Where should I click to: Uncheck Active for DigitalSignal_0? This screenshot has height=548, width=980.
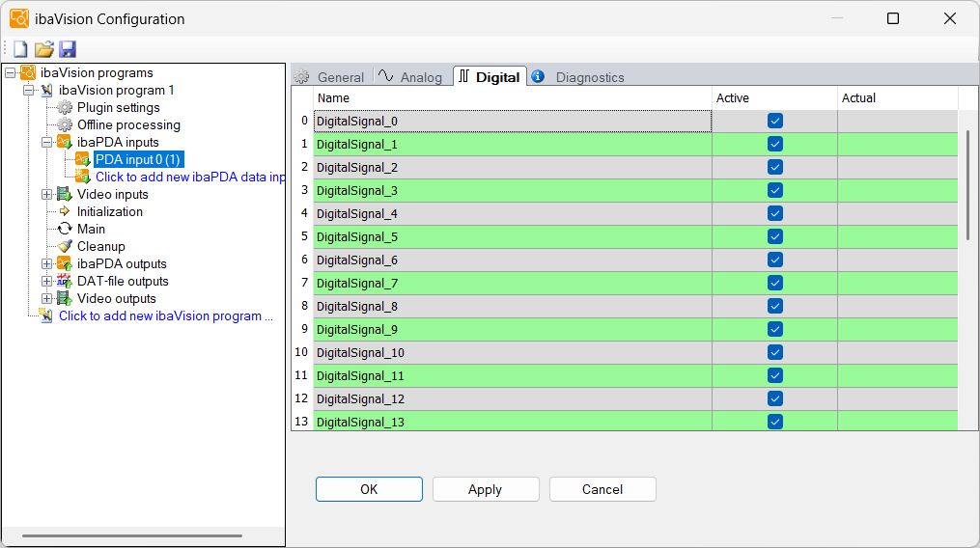tap(775, 121)
